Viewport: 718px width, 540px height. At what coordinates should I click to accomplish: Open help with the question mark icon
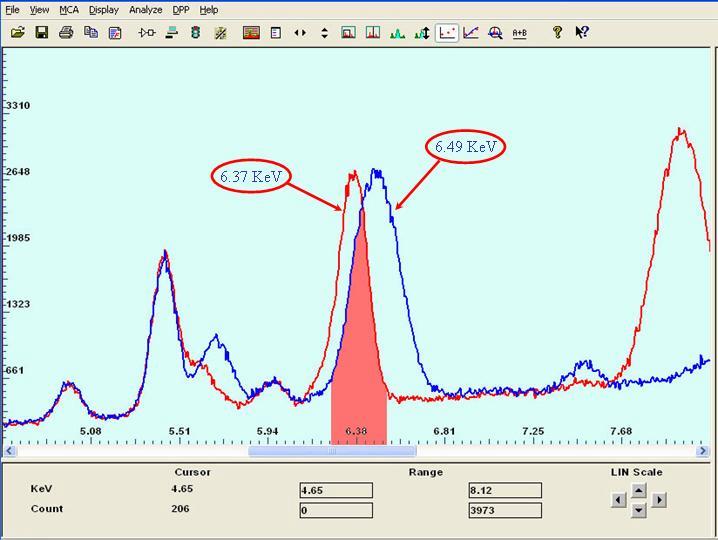tap(557, 32)
